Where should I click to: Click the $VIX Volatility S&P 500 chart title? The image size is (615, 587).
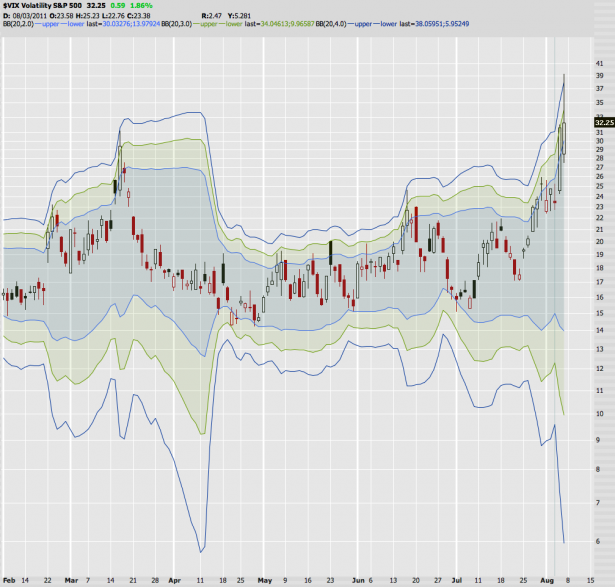[41, 6]
